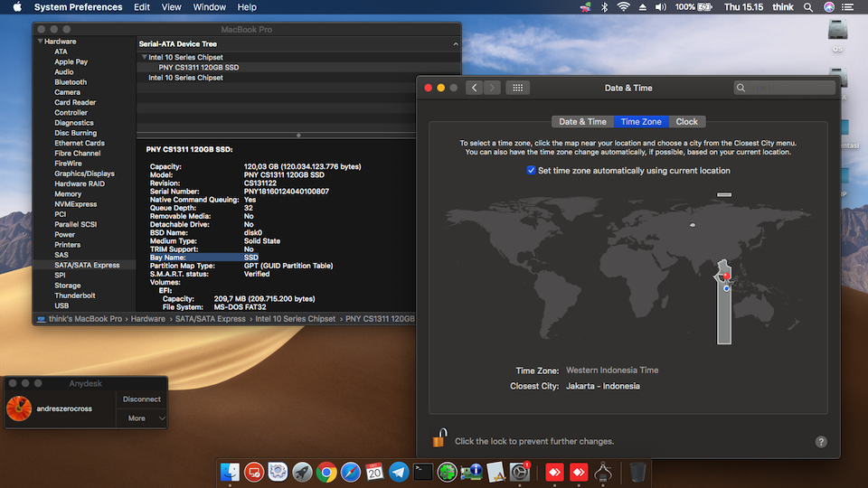Open the Window menu in menu bar

coord(210,7)
